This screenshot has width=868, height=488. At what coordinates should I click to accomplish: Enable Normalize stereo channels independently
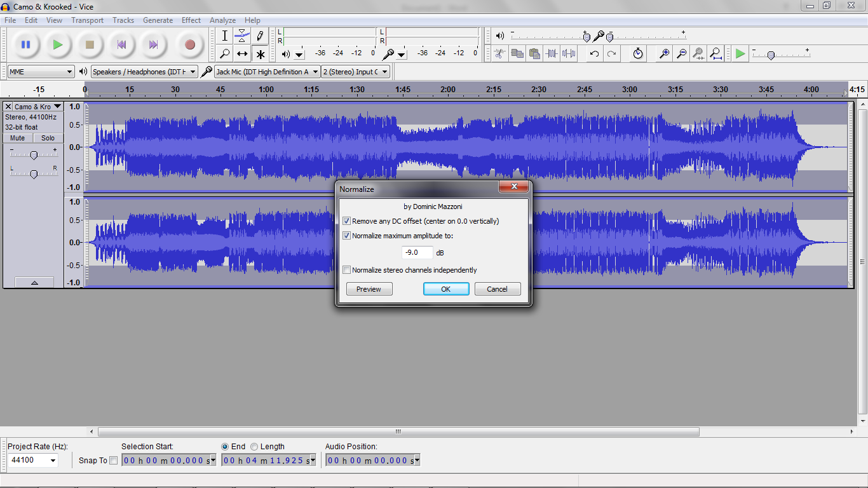(346, 270)
